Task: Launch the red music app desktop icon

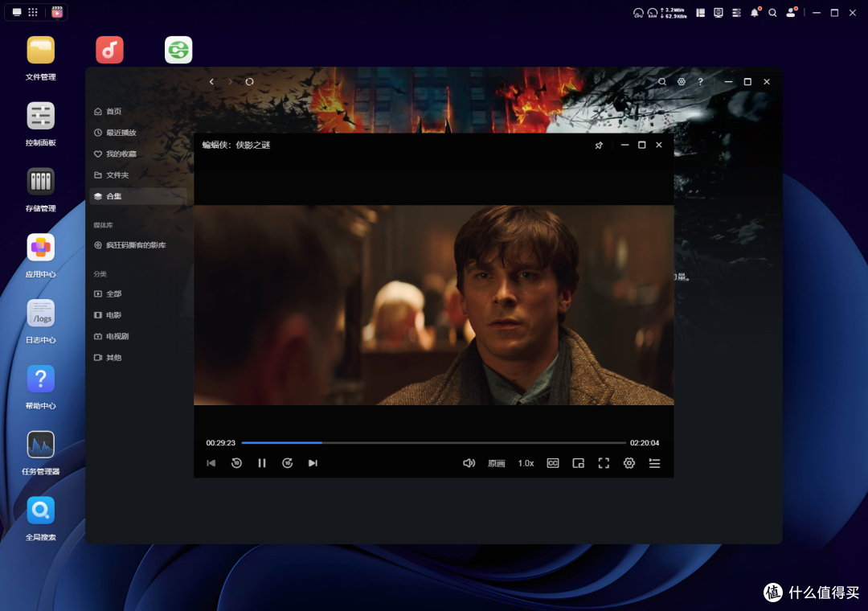Action: (x=109, y=50)
